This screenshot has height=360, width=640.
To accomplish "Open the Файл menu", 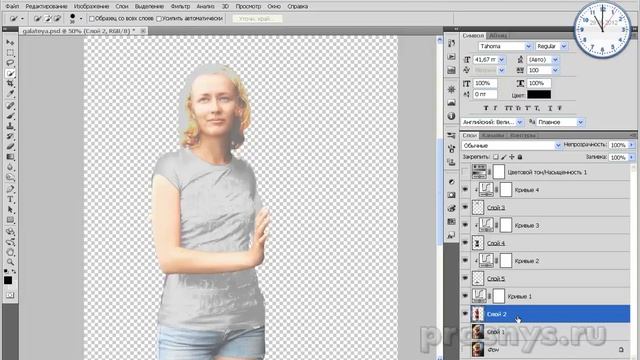I will [12, 7].
